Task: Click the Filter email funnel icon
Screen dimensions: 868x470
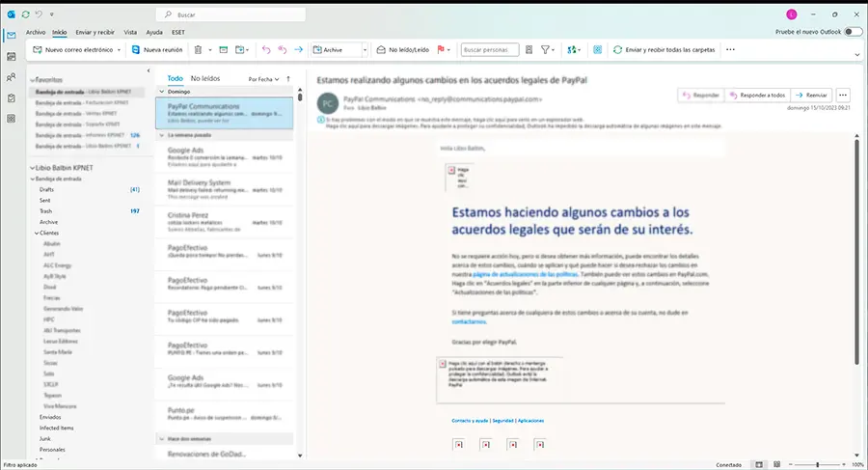Action: tap(545, 50)
